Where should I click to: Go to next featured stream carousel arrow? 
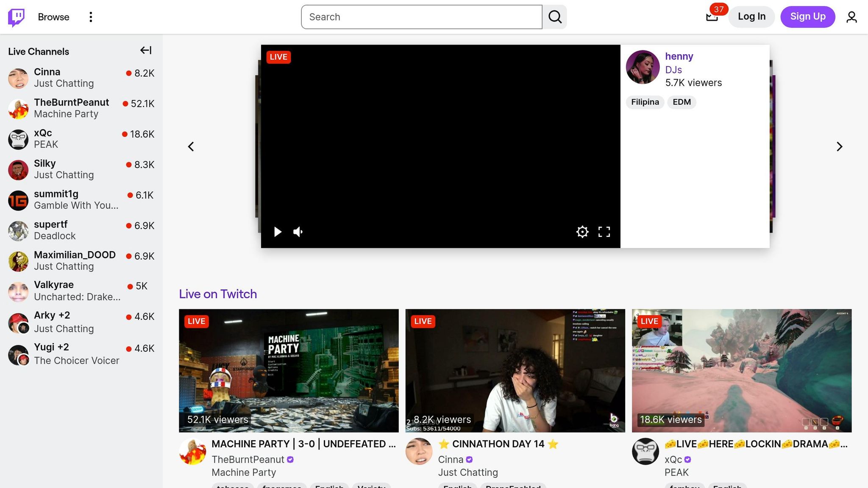point(839,147)
